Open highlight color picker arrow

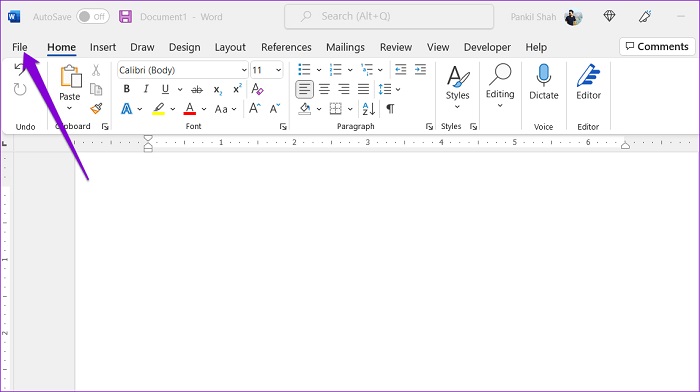pyautogui.click(x=173, y=109)
